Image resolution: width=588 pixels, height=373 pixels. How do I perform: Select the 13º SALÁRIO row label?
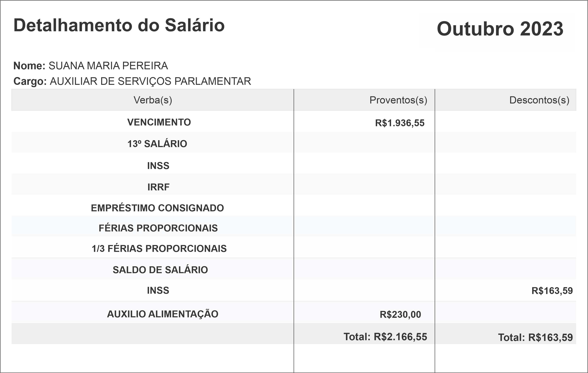pos(157,144)
